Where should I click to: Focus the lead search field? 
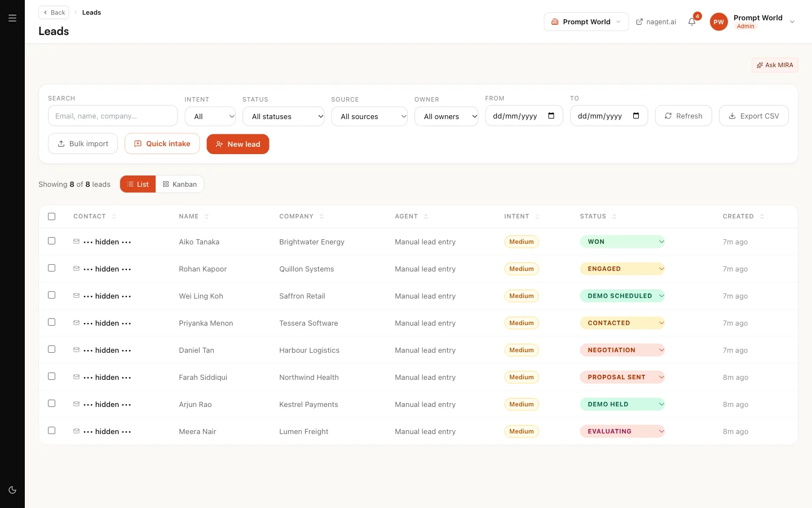coord(113,116)
